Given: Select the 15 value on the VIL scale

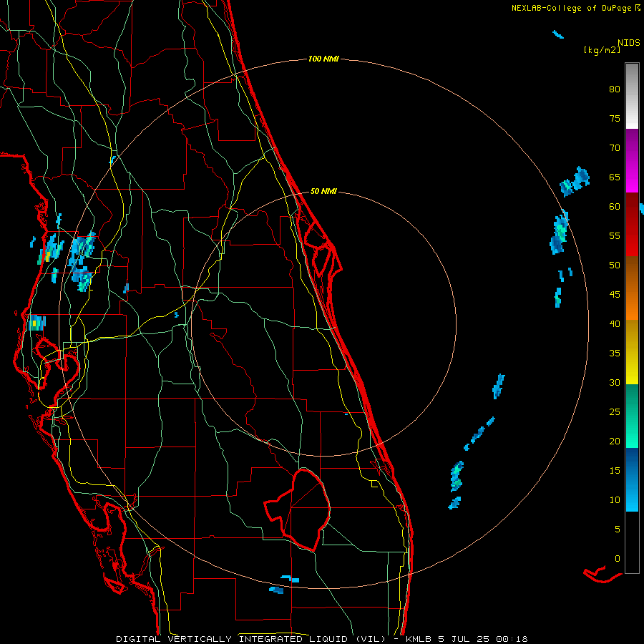Looking at the screenshot, I should 615,470.
